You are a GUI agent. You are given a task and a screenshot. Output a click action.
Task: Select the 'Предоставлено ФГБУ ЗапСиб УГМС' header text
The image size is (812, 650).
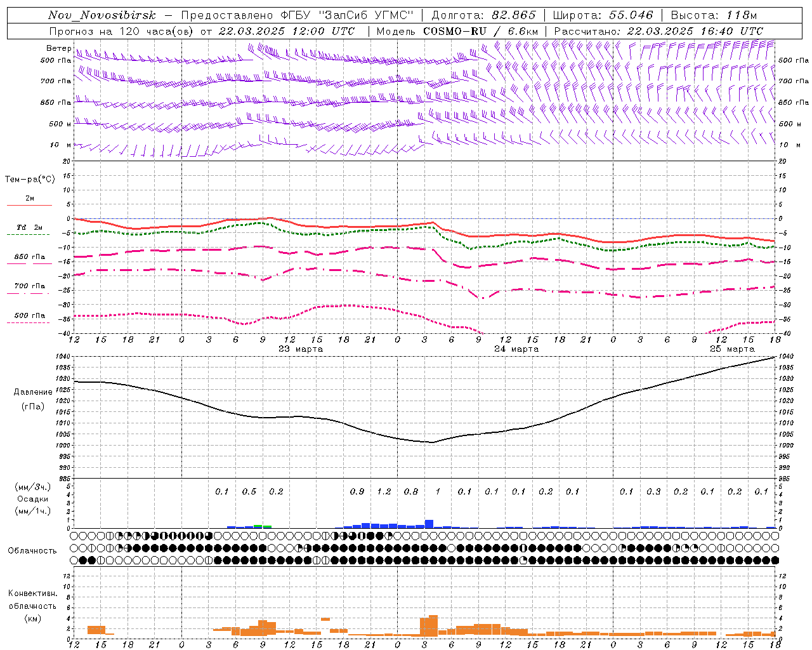[297, 16]
